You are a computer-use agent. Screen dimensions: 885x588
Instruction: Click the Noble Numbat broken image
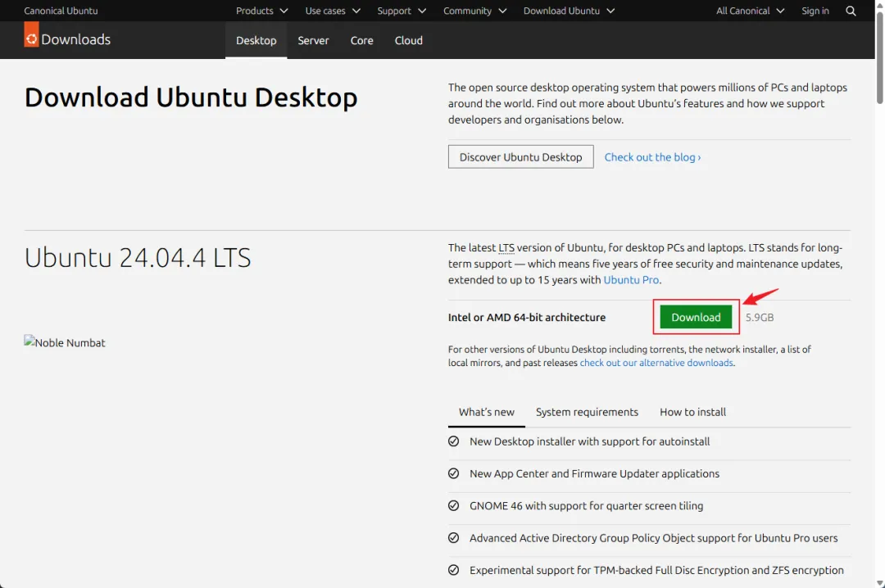tap(65, 342)
